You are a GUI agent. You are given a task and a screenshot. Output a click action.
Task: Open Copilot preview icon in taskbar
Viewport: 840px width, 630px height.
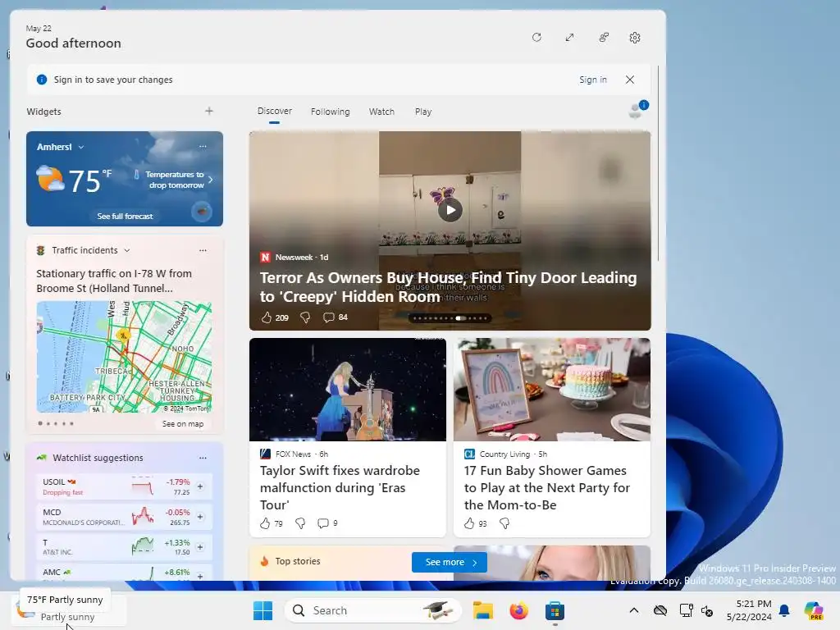pyautogui.click(x=813, y=610)
